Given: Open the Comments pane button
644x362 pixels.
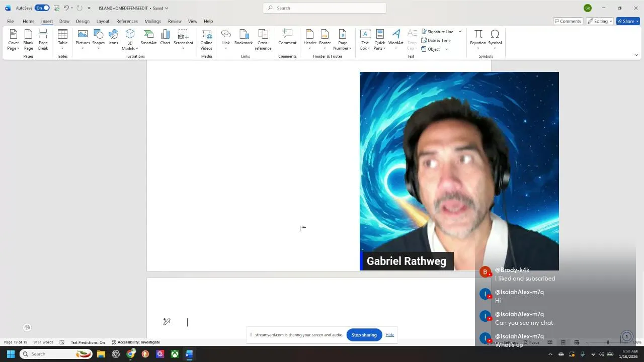Looking at the screenshot, I should (x=568, y=21).
